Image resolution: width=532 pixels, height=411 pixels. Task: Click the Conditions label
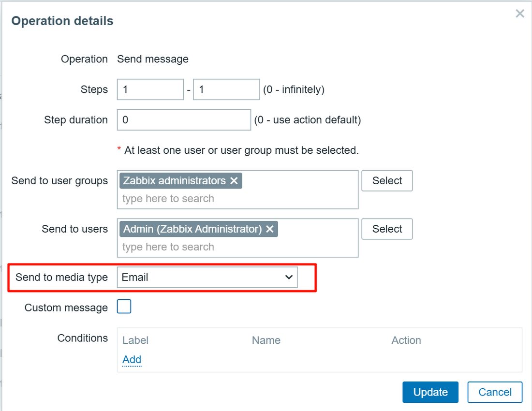pos(82,338)
